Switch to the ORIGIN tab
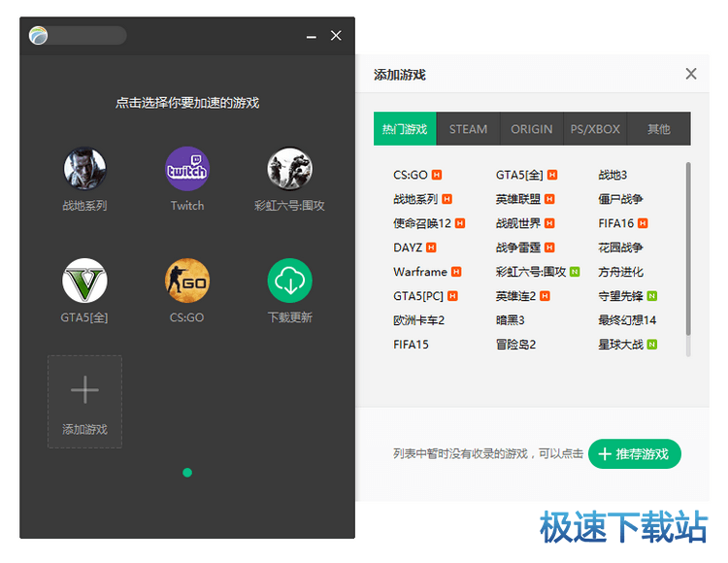728x563 pixels. 532,128
